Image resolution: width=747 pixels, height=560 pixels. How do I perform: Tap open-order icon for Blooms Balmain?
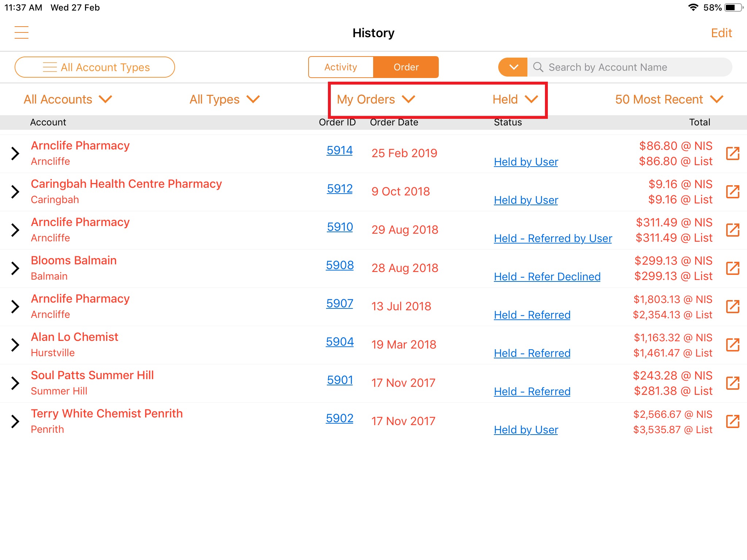coord(732,268)
